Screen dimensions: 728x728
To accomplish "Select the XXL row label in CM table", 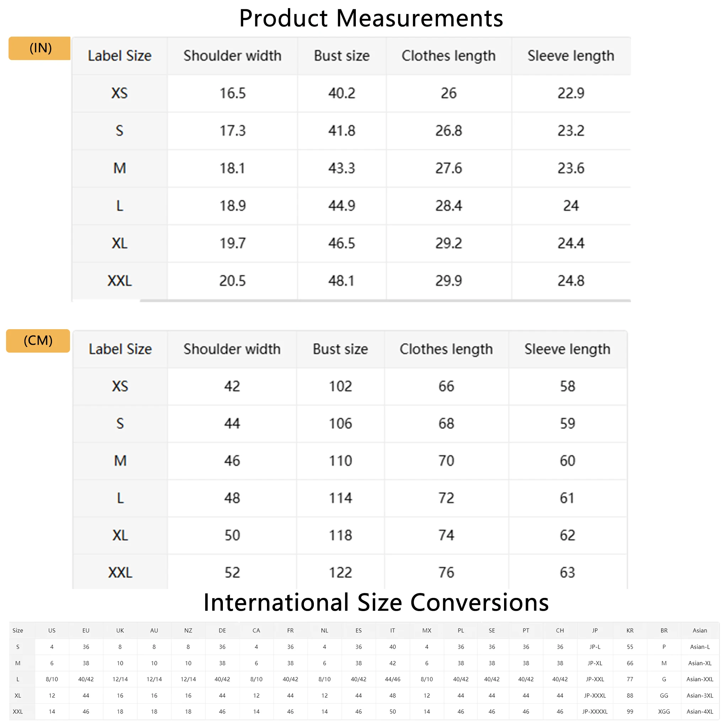I will pos(120,572).
